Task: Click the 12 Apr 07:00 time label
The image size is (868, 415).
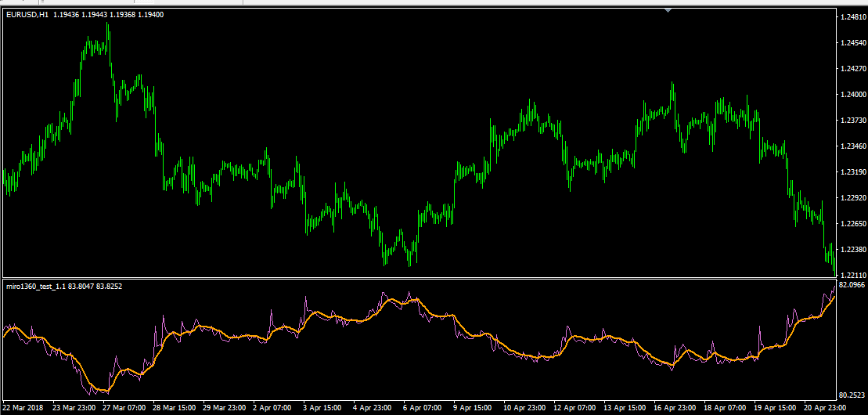Action: click(x=573, y=407)
